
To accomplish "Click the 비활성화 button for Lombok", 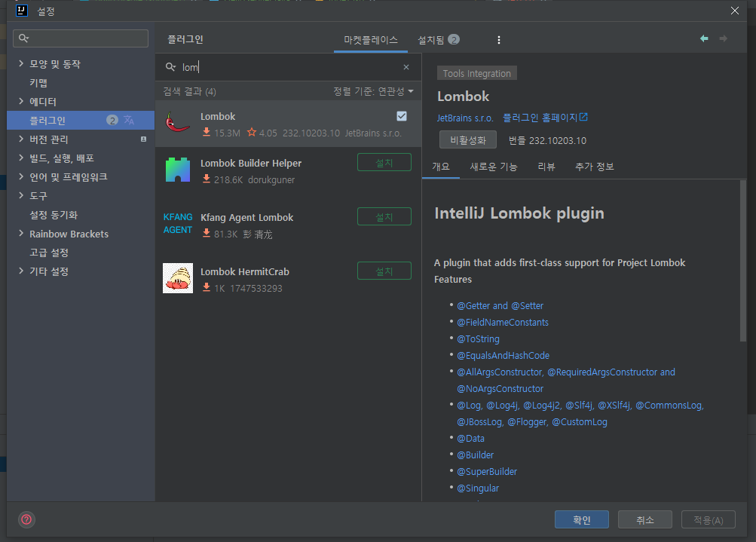I will pyautogui.click(x=467, y=140).
